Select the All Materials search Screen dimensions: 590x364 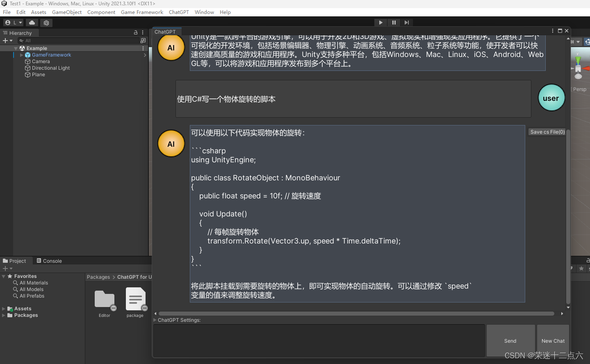click(34, 283)
